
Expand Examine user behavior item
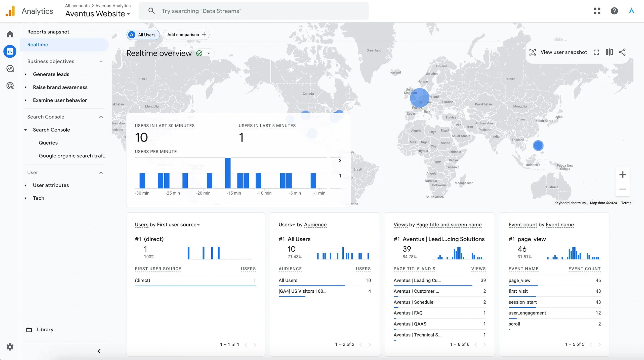pos(25,100)
